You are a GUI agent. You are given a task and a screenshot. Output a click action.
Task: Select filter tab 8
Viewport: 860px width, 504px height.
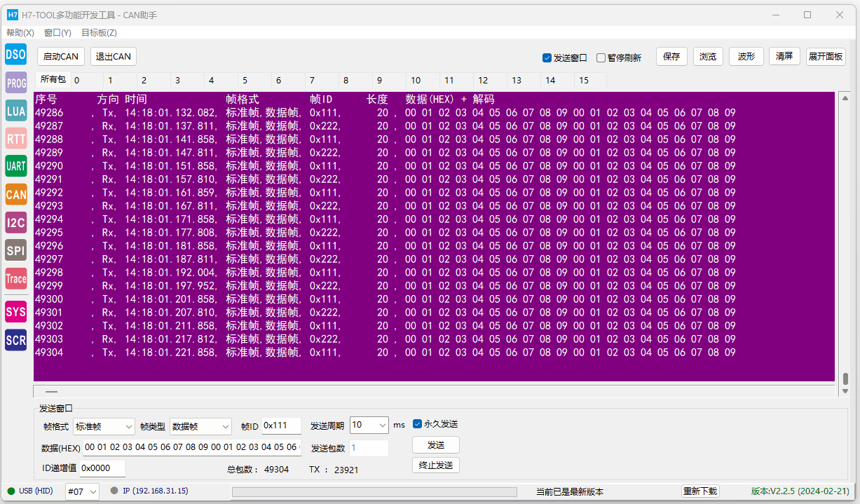(x=355, y=81)
